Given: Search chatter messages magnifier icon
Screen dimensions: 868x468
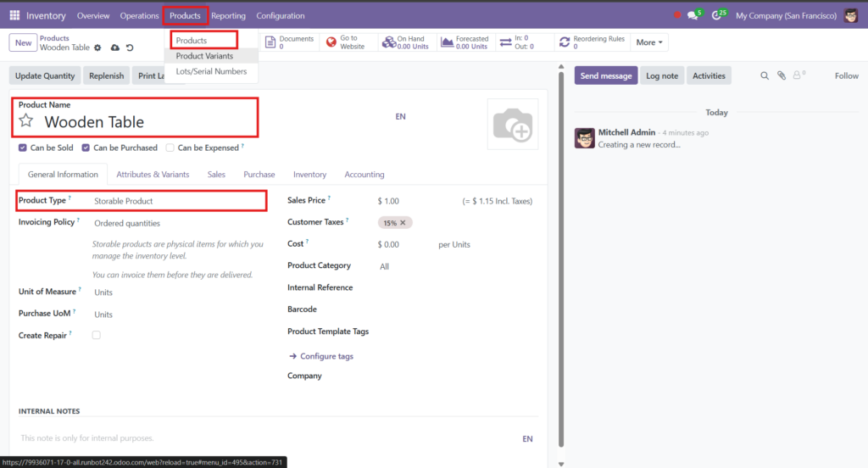Looking at the screenshot, I should click(x=765, y=75).
